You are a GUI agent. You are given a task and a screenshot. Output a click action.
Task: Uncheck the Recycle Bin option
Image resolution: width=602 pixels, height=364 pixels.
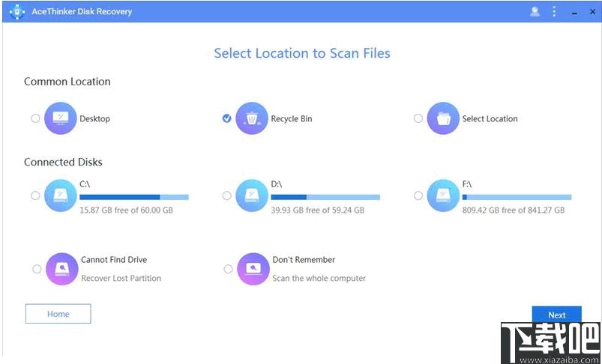point(226,118)
